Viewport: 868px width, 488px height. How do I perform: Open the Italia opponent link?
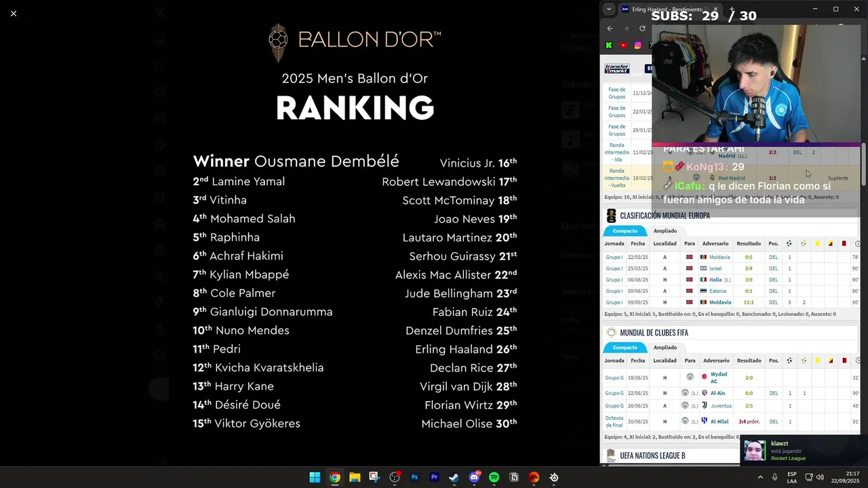click(x=715, y=280)
